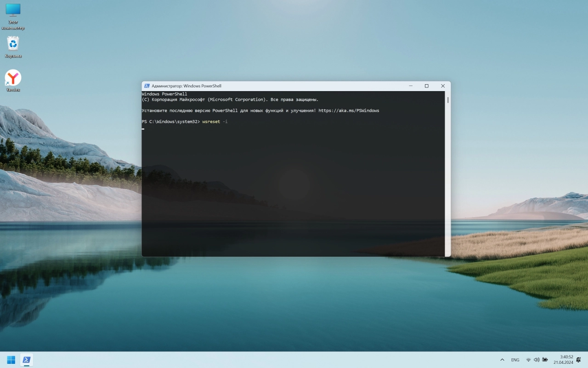Open the Wi-Fi network tray icon
Screen dimensions: 588x368
(528, 360)
